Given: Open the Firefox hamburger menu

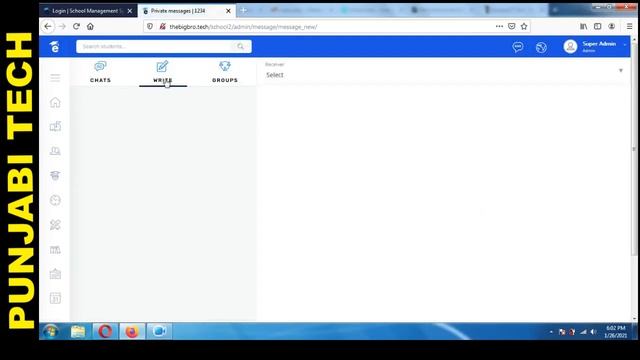Looking at the screenshot, I should [629, 26].
